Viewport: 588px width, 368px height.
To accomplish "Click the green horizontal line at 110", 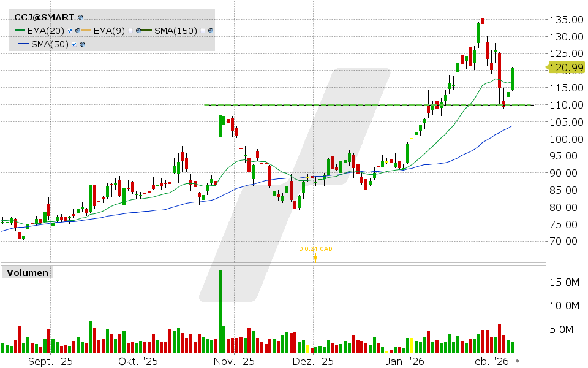I will [x=367, y=105].
